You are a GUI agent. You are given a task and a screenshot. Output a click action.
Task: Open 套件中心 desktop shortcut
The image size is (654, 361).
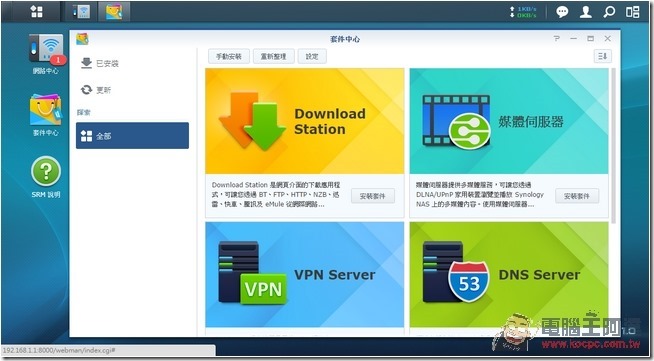point(46,115)
